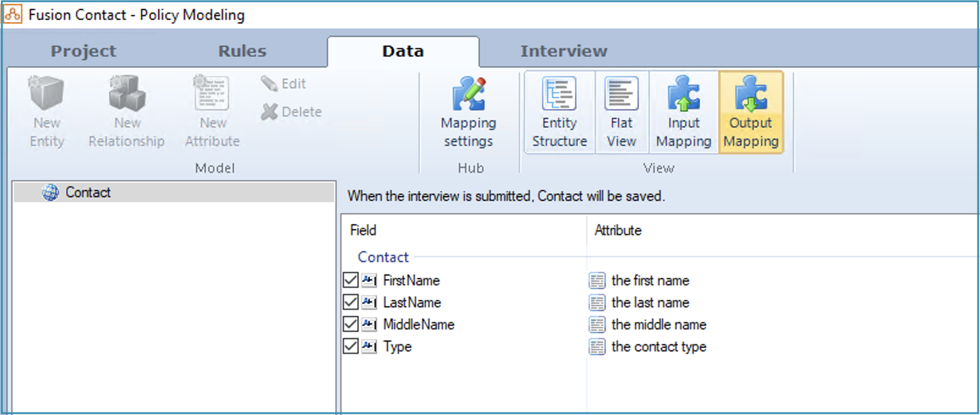Screen dimensions: 980x415
Task: Go to the Interview tab
Action: click(563, 51)
